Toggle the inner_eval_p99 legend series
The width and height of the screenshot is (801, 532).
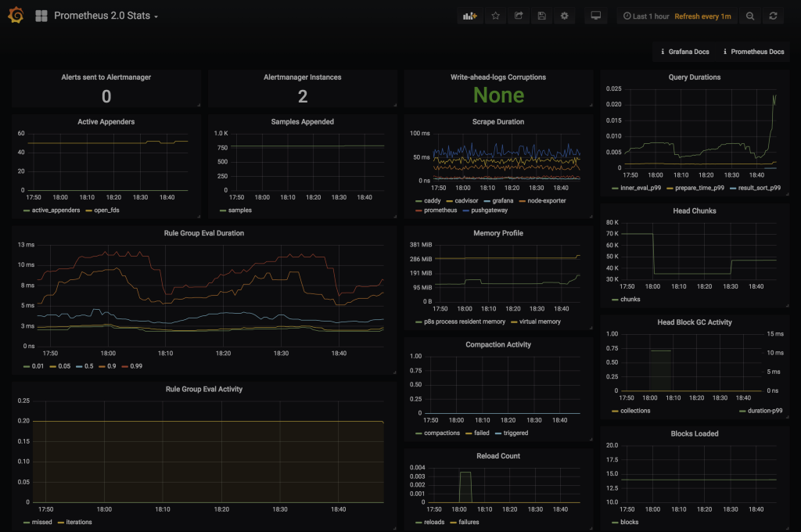(x=641, y=188)
